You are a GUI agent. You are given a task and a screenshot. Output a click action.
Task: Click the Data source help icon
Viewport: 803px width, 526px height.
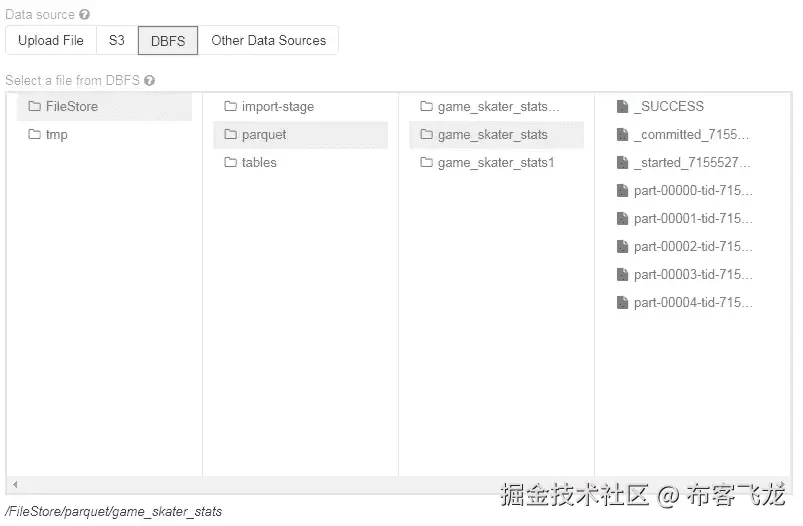click(84, 15)
